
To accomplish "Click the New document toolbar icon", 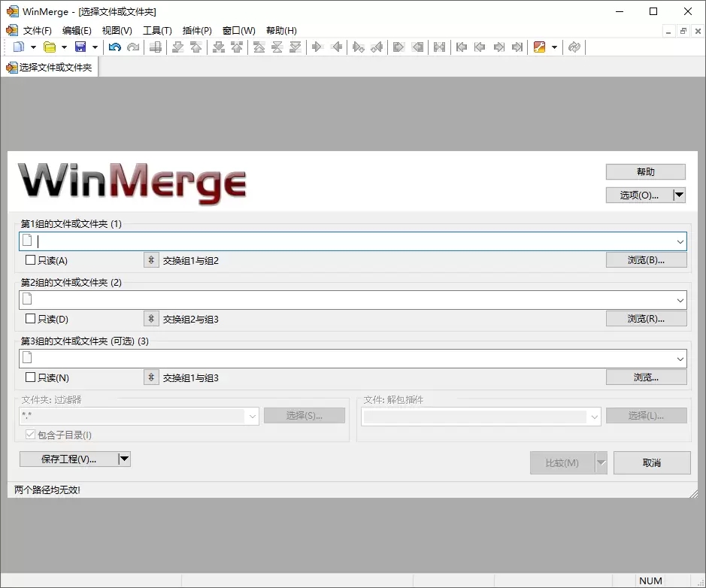I will coord(19,47).
